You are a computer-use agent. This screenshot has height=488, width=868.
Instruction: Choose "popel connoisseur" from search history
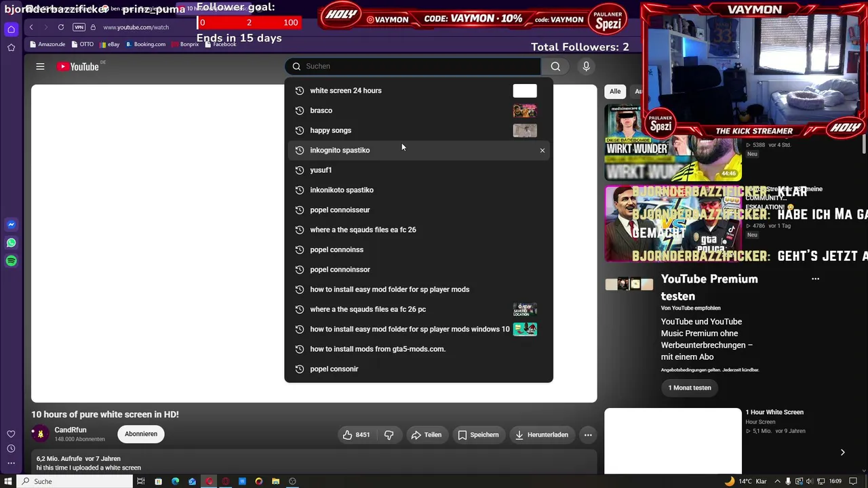(x=418, y=210)
